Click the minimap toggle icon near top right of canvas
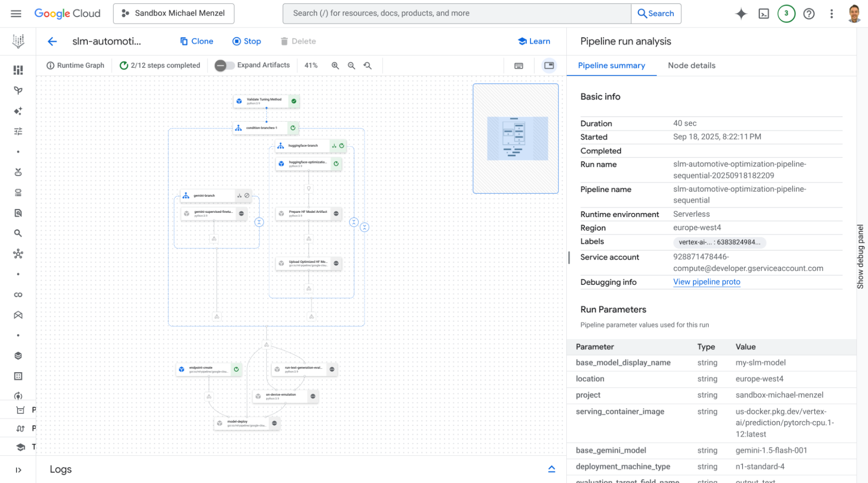Screen dimensions: 868x483 (x=548, y=66)
